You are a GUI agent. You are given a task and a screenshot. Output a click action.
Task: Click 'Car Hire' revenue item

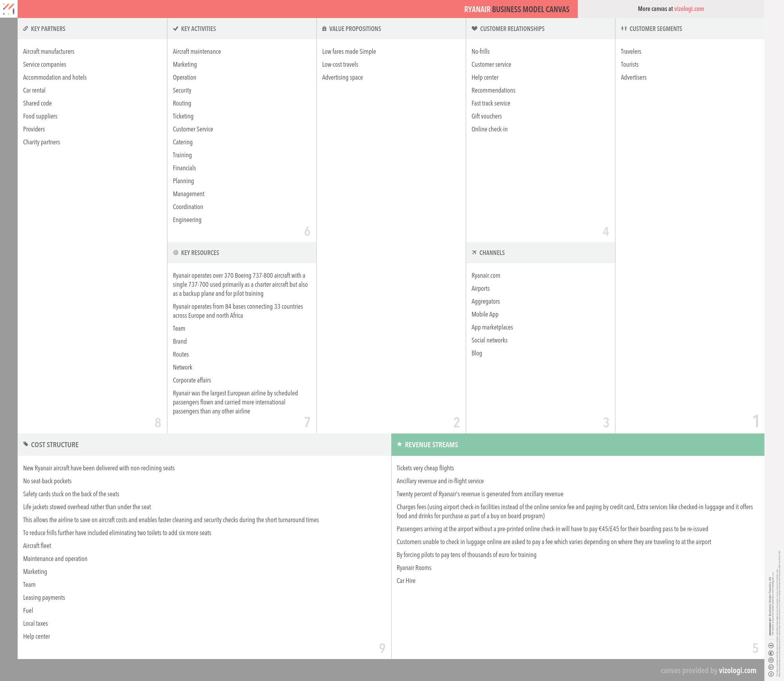[x=406, y=581]
